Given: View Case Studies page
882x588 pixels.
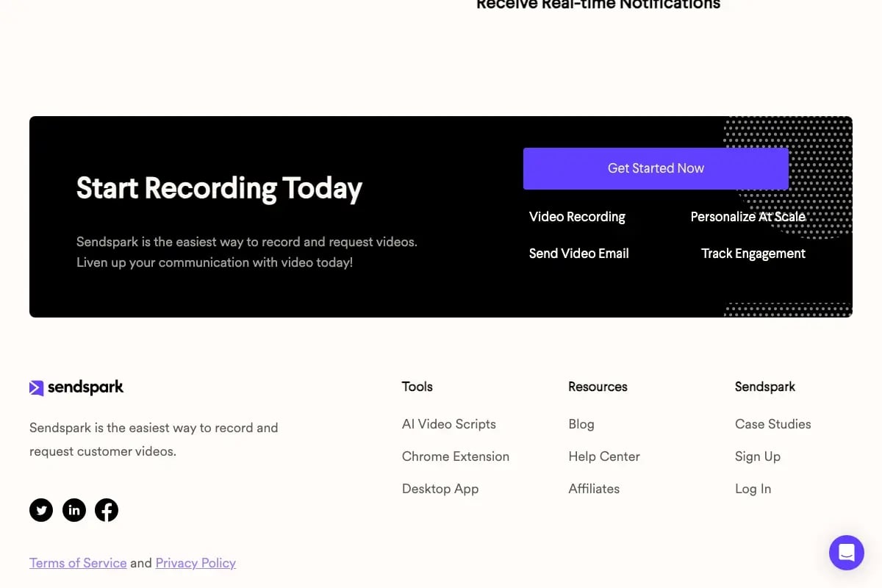Looking at the screenshot, I should [x=773, y=424].
